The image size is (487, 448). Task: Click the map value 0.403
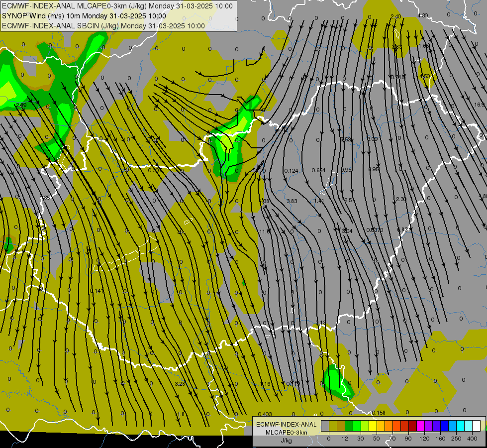pos(265,414)
